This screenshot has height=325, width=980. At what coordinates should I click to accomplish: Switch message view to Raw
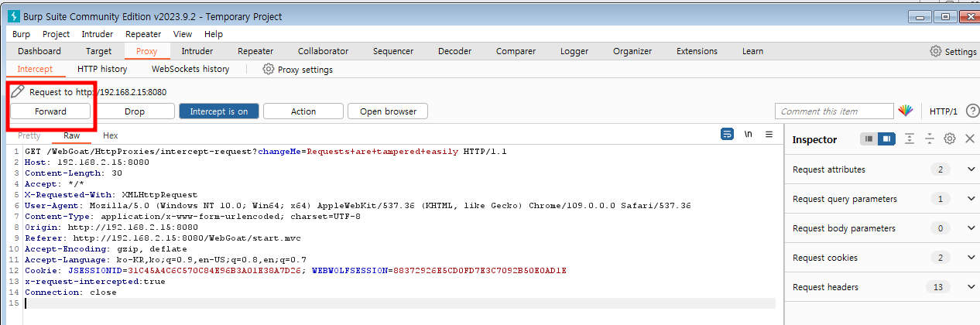(72, 135)
